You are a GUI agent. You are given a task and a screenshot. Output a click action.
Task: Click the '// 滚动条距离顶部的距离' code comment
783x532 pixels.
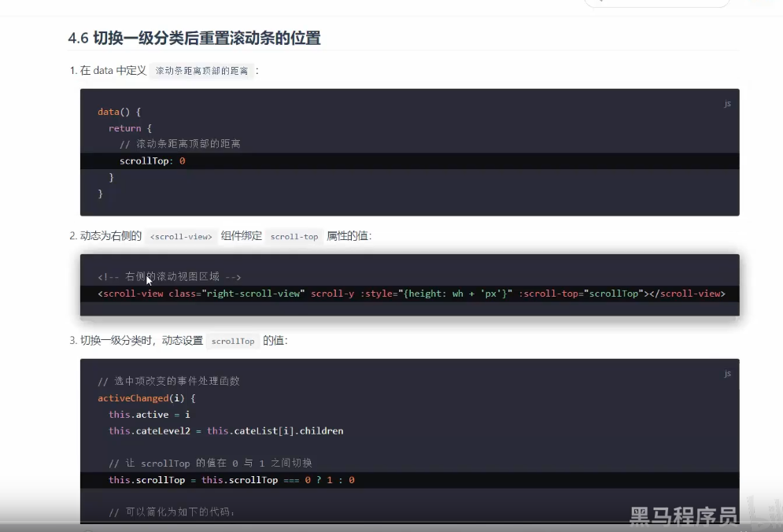[180, 144]
